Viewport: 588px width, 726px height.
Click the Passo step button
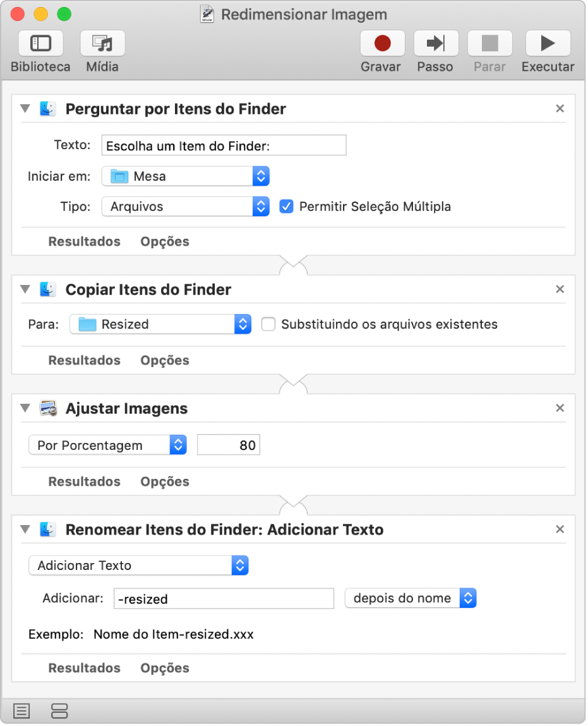pos(435,44)
